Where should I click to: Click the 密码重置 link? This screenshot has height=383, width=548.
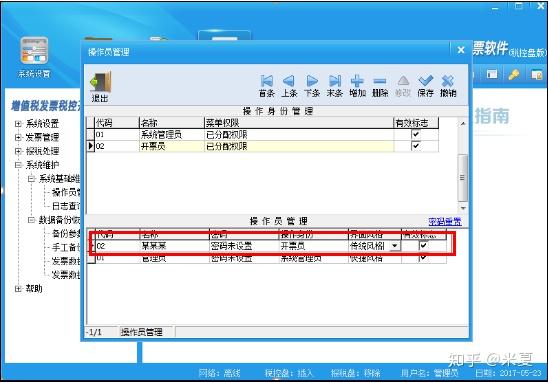445,221
